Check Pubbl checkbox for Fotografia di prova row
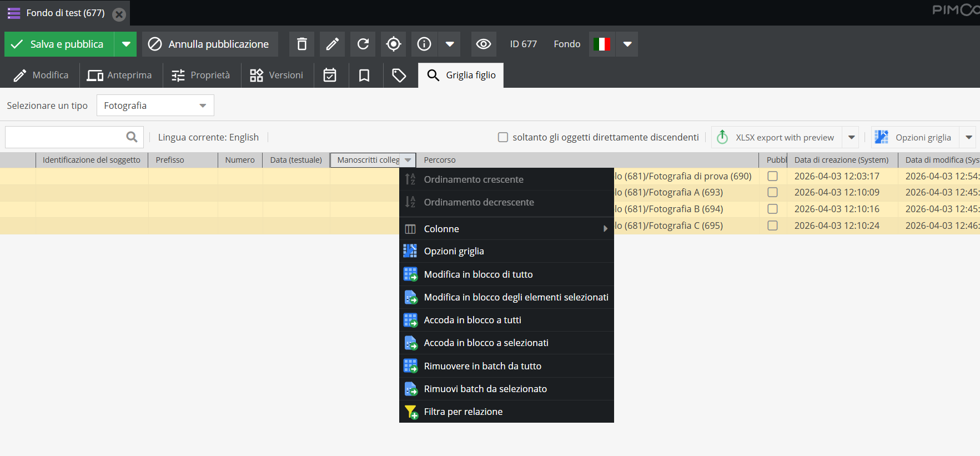 (772, 176)
